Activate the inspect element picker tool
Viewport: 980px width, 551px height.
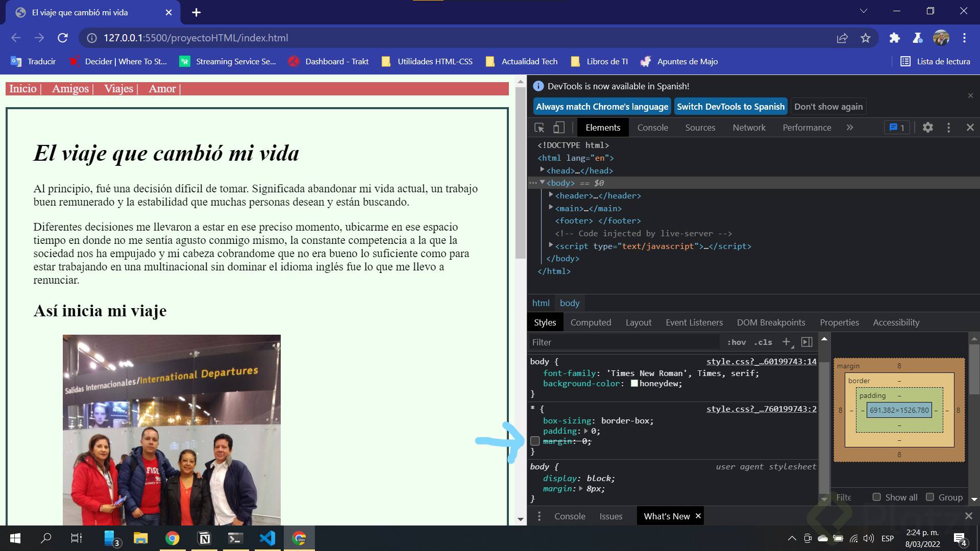(540, 128)
